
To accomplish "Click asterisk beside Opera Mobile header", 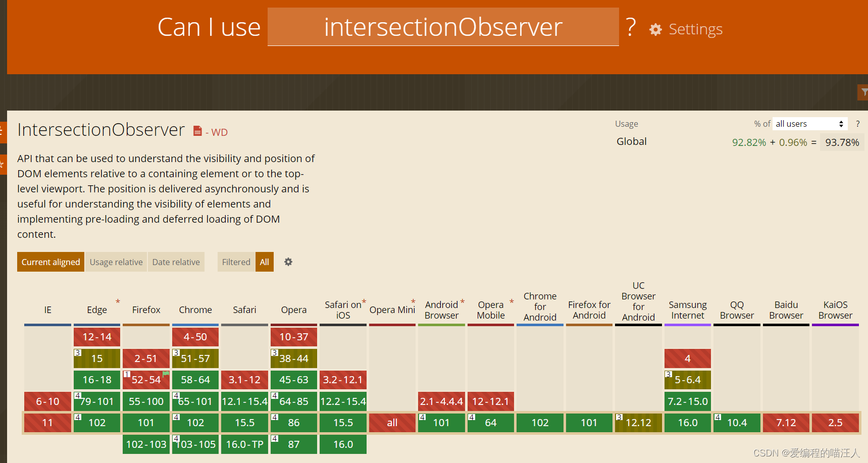I will [x=512, y=302].
